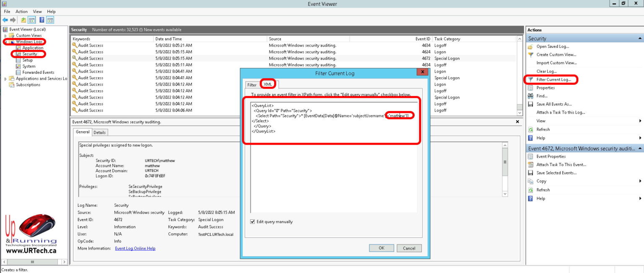Expand Applications and Services Logs node
Screen dimensions: 644x273
(5, 79)
